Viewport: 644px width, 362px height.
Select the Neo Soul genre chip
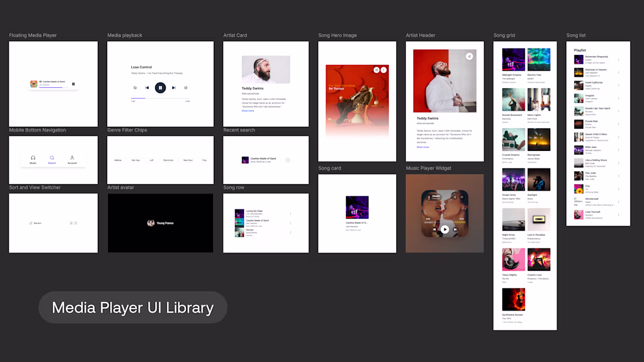coord(188,160)
